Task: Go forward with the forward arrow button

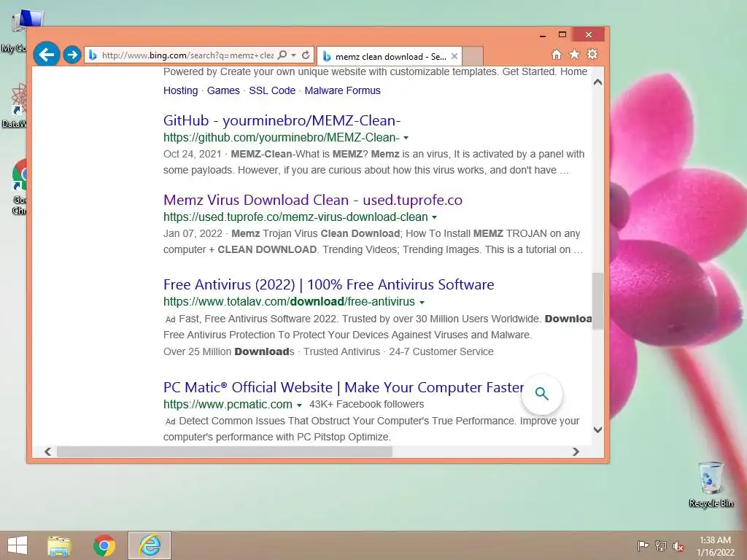Action: click(x=72, y=55)
